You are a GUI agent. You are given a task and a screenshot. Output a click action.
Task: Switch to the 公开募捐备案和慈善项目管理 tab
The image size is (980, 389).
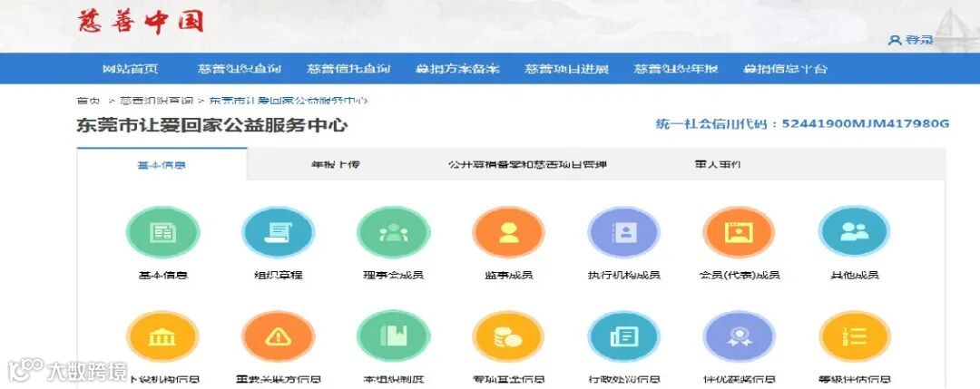click(x=527, y=165)
